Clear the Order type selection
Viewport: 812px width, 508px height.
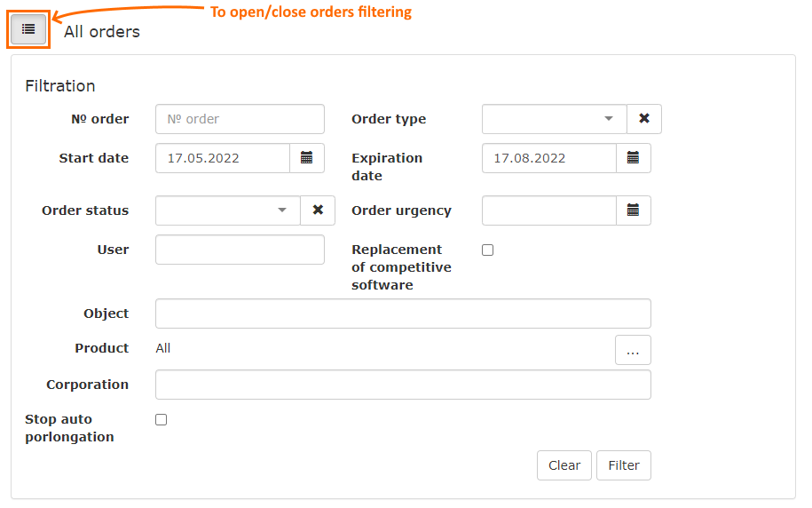644,119
